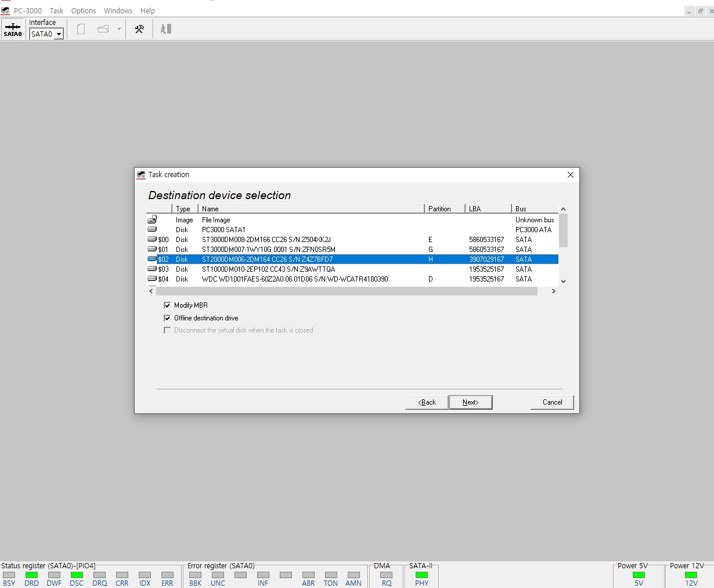Click the horizontal scrollbar thumb
The height and width of the screenshot is (588, 714).
pyautogui.click(x=347, y=291)
